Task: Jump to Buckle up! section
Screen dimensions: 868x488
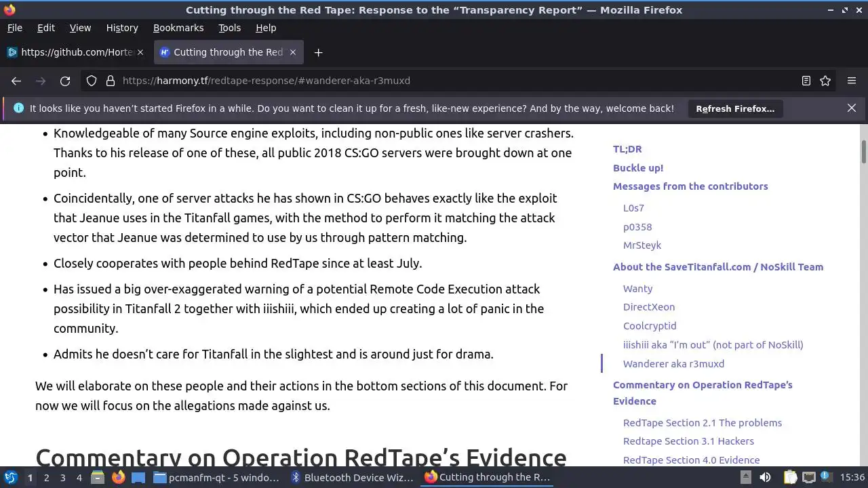Action: (x=638, y=168)
